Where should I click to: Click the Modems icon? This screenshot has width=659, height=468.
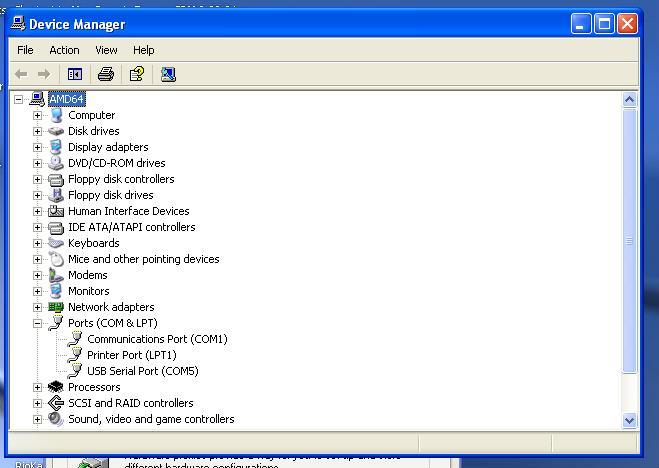(x=56, y=275)
